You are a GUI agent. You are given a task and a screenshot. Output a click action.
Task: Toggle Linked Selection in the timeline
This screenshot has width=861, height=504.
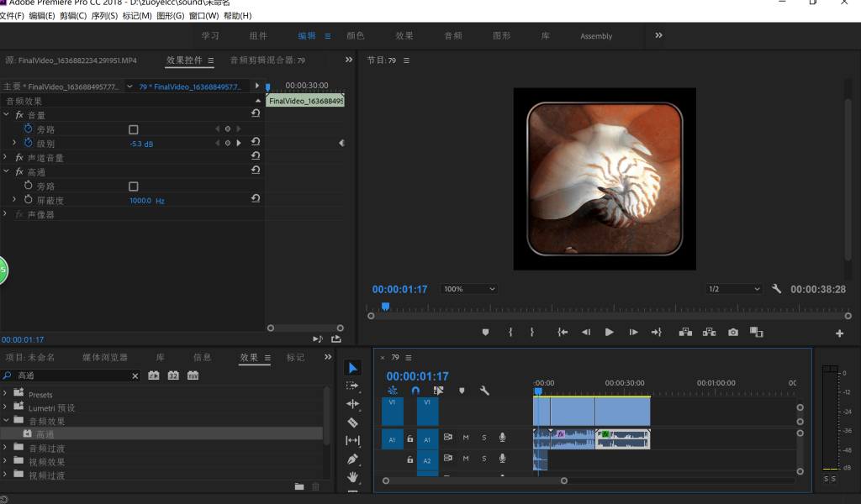(x=438, y=391)
